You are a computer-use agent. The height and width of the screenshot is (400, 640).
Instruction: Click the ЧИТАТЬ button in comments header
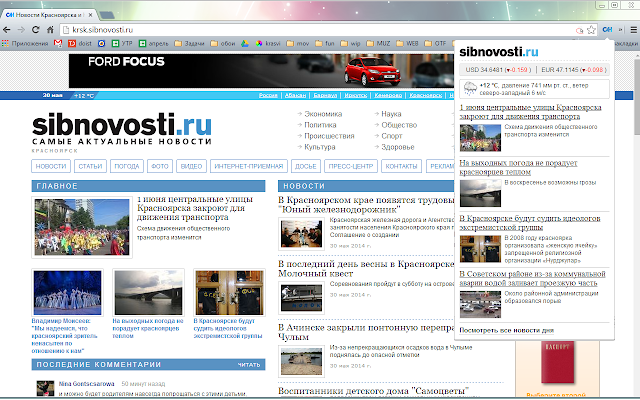tap(249, 364)
